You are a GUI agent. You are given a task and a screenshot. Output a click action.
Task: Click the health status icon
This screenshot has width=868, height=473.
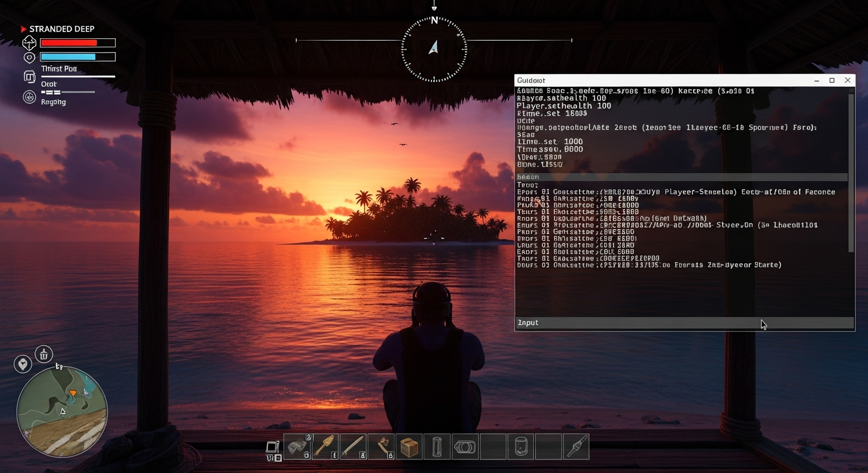29,42
